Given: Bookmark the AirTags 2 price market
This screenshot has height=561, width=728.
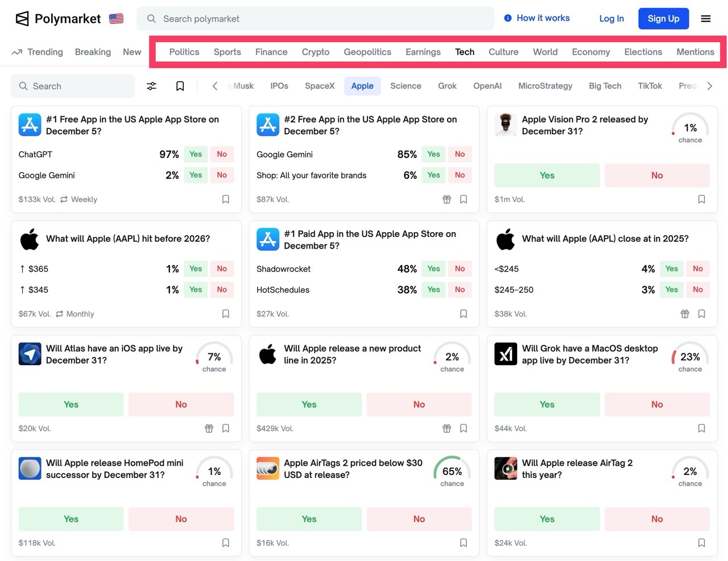Looking at the screenshot, I should 464,543.
